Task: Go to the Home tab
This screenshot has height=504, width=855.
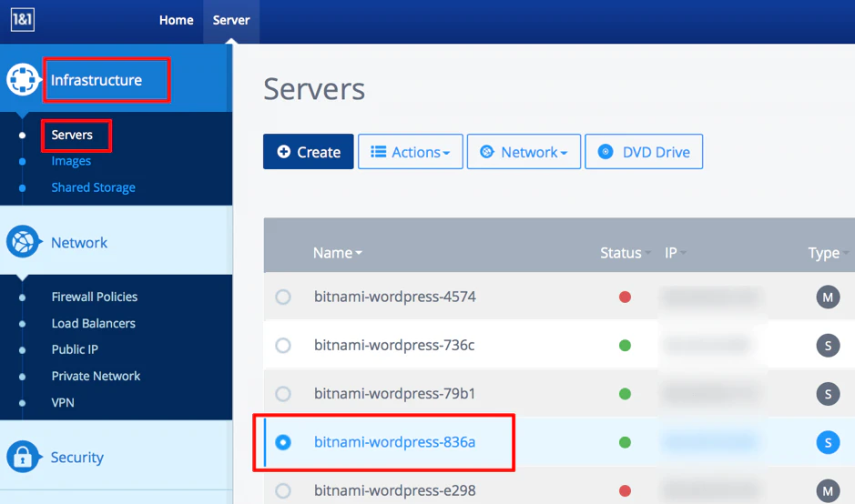Action: tap(176, 20)
